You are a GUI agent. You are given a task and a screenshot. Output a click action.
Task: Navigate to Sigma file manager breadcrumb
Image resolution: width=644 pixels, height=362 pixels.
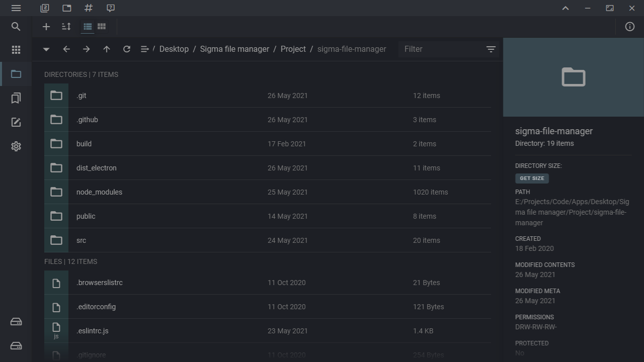click(x=234, y=49)
